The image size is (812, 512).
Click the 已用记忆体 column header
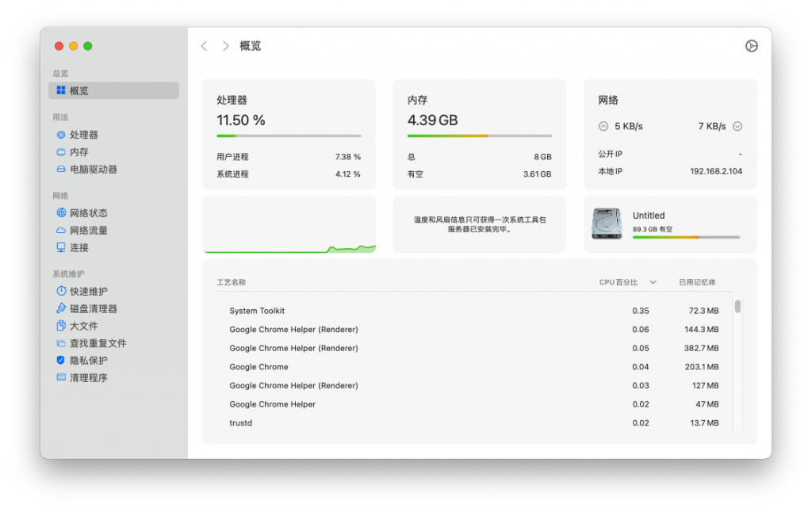tap(697, 282)
